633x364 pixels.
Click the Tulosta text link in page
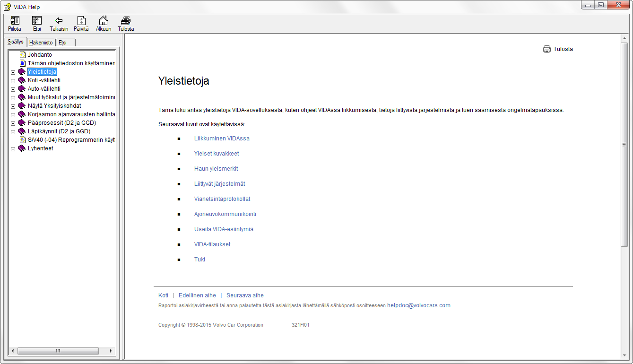click(x=563, y=49)
